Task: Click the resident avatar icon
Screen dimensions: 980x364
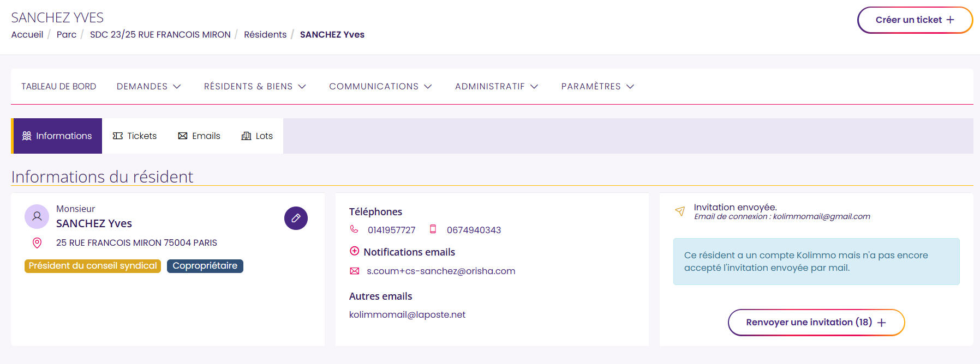Action: coord(37,216)
